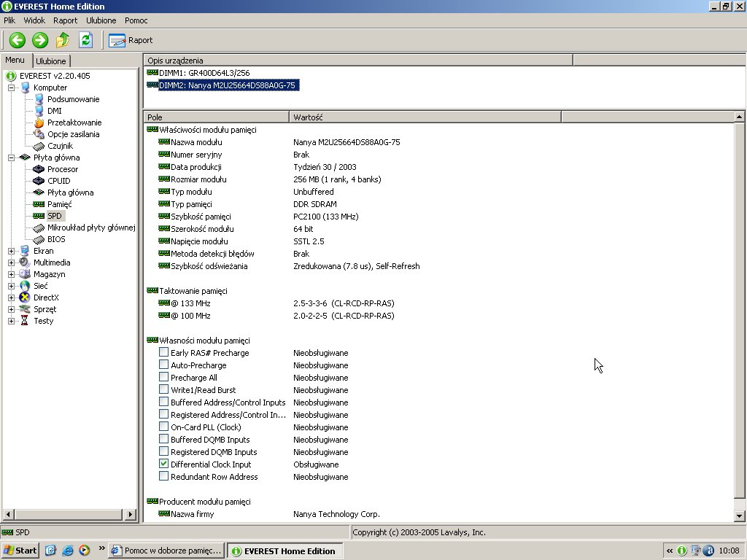Open the Windows Start button

point(20,551)
